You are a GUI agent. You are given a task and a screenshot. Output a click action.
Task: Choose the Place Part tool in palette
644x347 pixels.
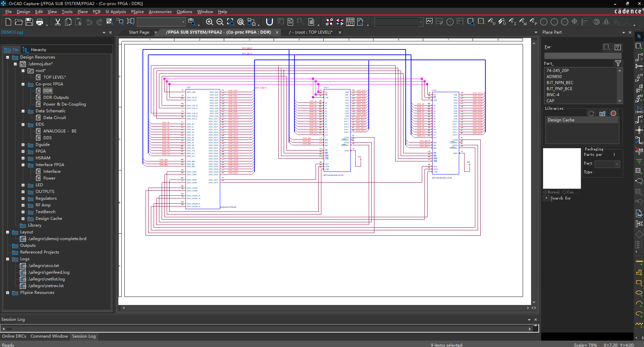[x=639, y=47]
